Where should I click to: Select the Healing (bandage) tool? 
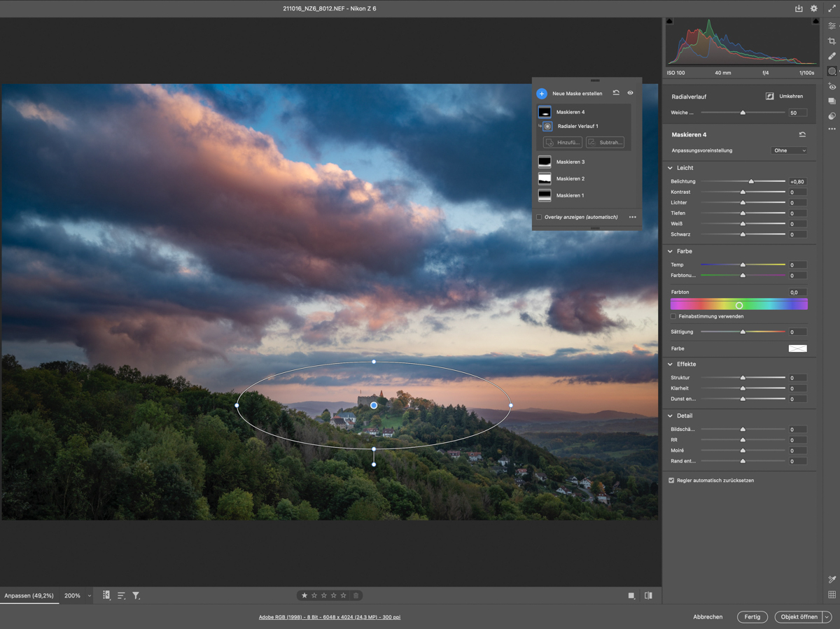coord(832,57)
